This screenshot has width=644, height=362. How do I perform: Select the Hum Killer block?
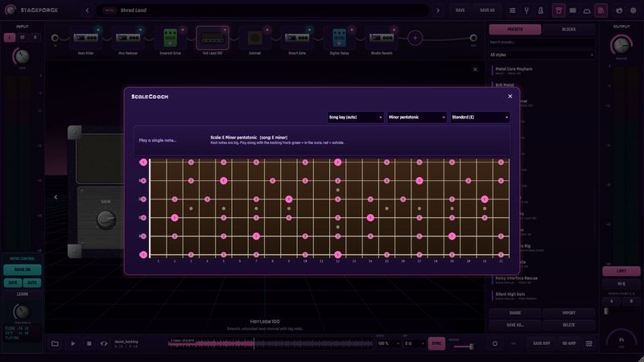85,39
